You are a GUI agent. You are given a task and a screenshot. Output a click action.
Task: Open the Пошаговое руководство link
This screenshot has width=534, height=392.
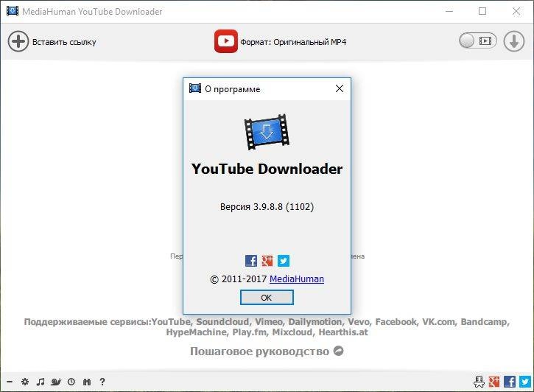click(x=259, y=351)
